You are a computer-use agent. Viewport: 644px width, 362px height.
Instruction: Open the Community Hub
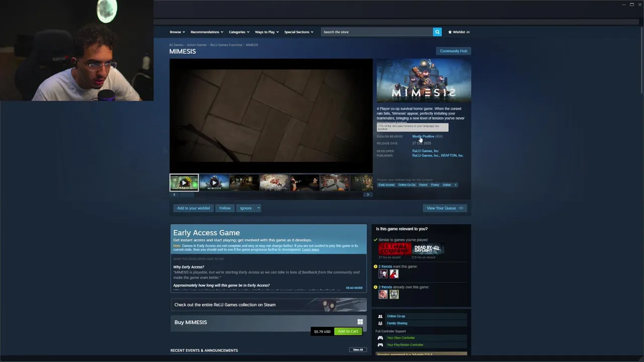pyautogui.click(x=453, y=51)
